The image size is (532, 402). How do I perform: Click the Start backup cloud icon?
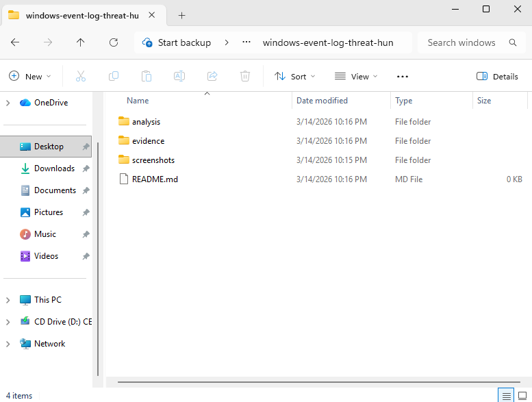(x=147, y=42)
